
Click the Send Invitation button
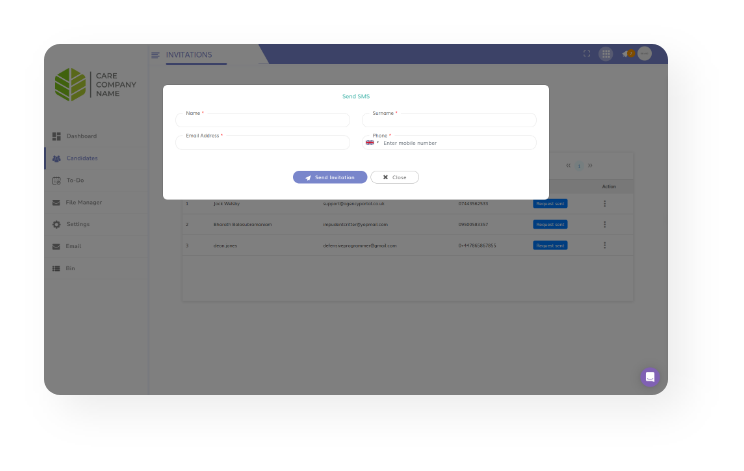pyautogui.click(x=329, y=177)
